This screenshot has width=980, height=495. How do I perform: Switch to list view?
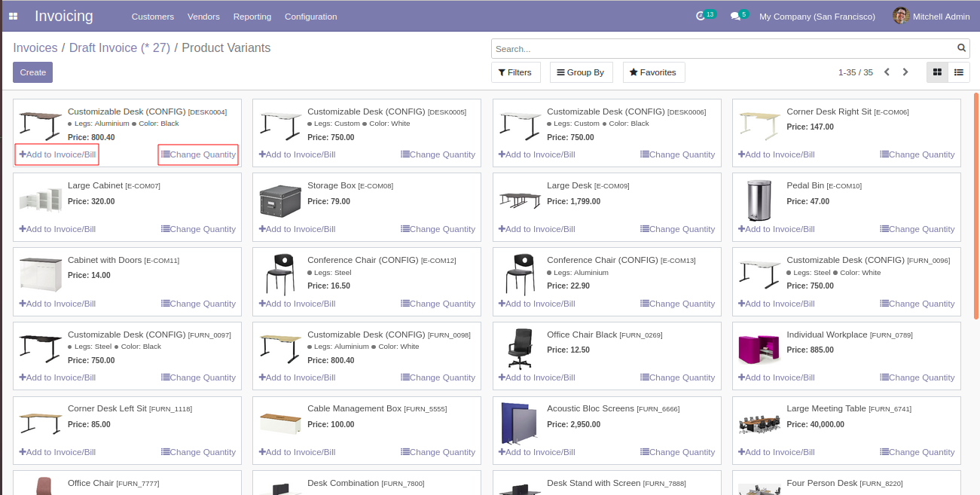point(959,72)
